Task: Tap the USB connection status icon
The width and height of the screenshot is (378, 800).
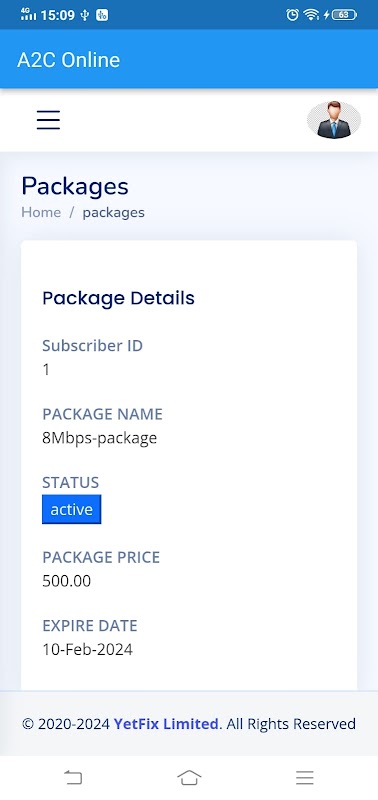Action: tap(85, 15)
